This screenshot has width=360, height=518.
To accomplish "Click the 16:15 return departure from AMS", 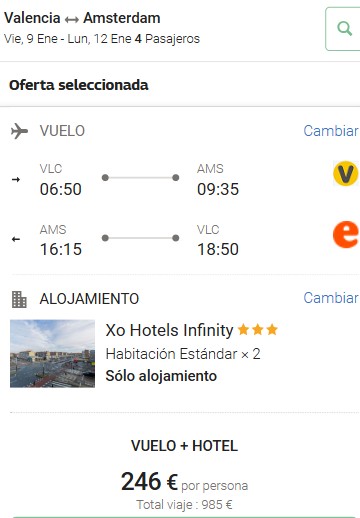I will click(61, 249).
